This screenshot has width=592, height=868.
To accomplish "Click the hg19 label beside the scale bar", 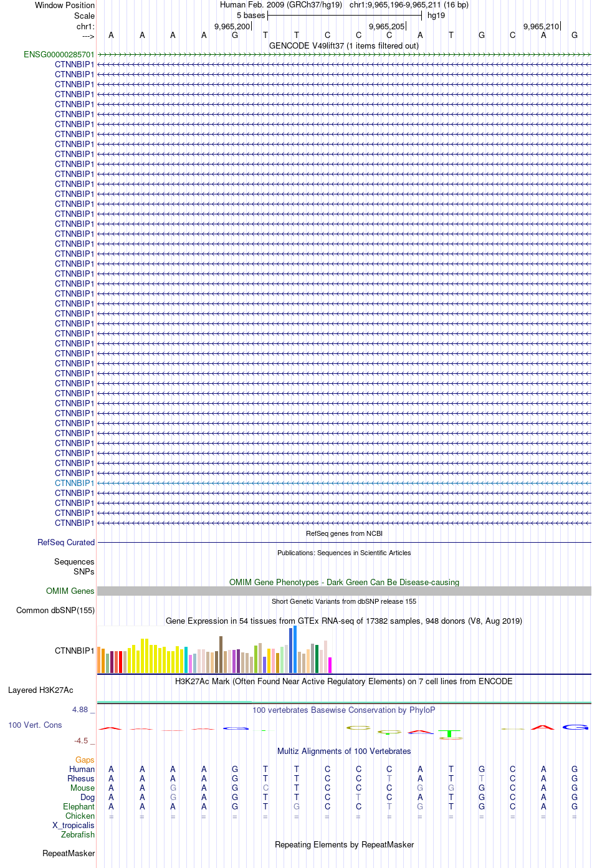I will click(436, 16).
